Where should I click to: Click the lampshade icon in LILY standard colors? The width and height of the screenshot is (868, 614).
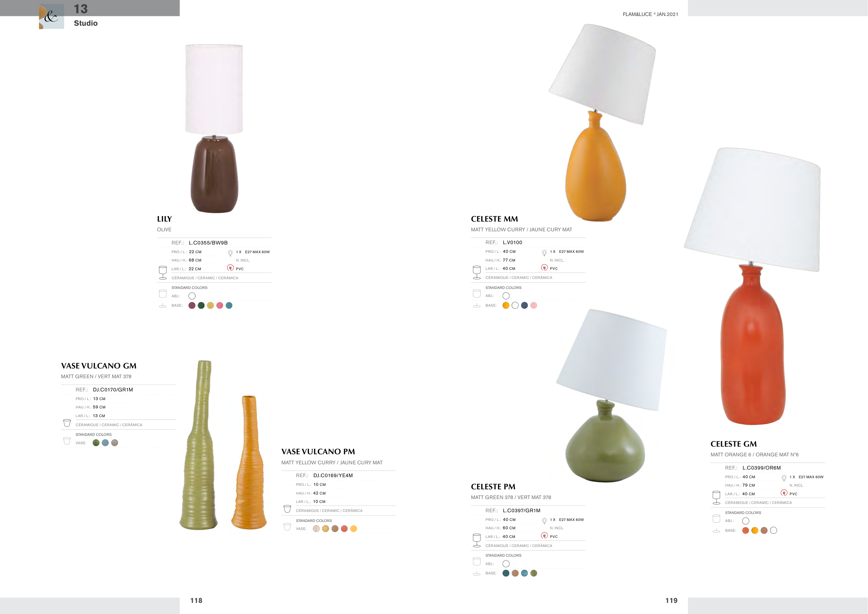[x=162, y=293]
